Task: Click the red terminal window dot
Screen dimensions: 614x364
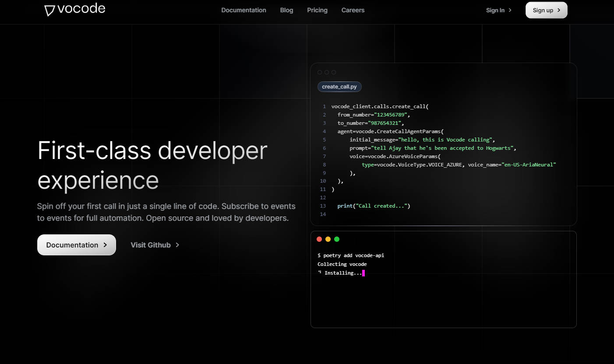Action: coord(319,239)
